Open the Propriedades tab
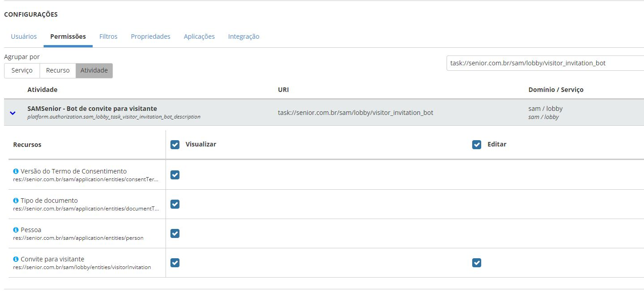This screenshot has height=297, width=644. point(150,37)
